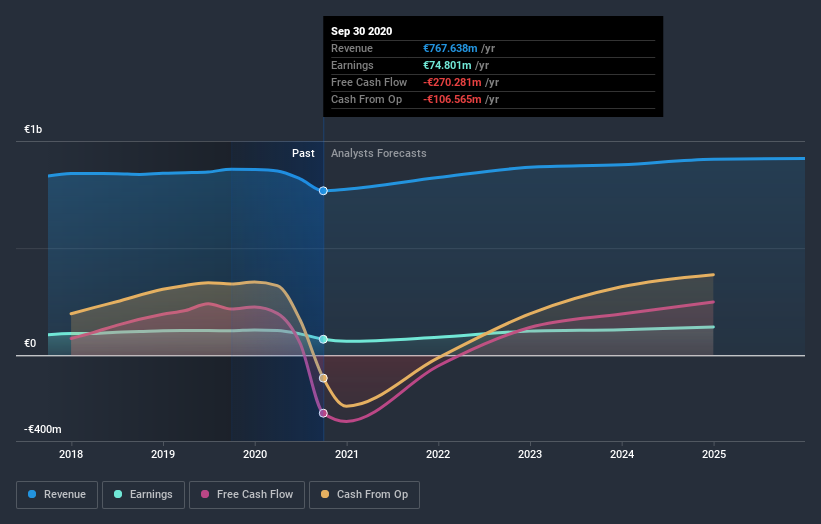821x524 pixels.
Task: Click the Analysts Forecasts label
Action: (x=379, y=153)
